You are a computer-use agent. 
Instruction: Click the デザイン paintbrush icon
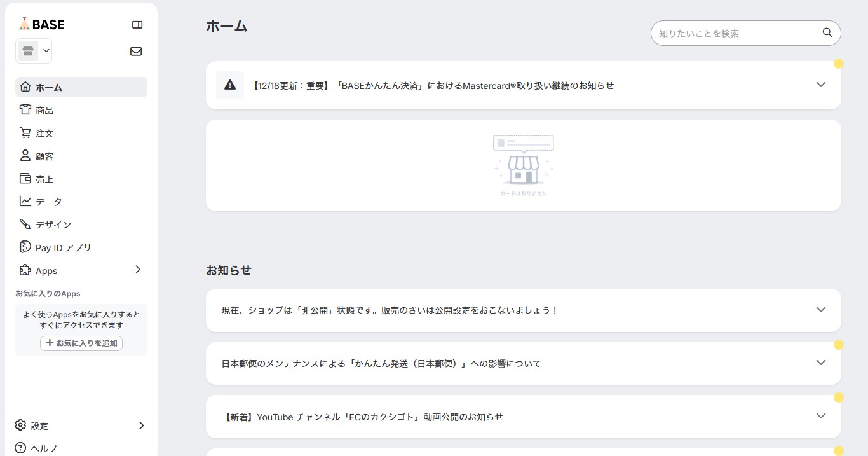click(25, 225)
